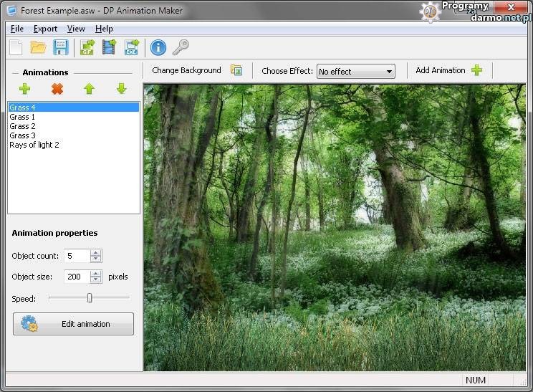Increase Object count with the up stepper arrow
Image resolution: width=533 pixels, height=392 pixels.
96,253
